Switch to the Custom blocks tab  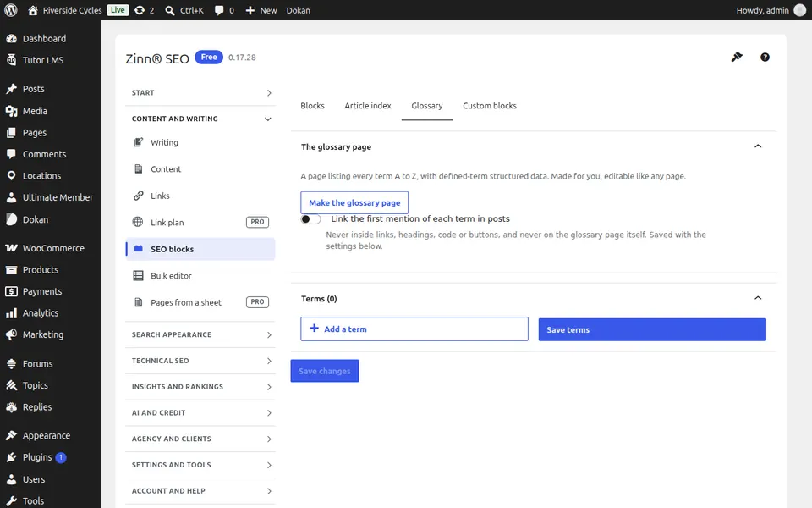490,106
